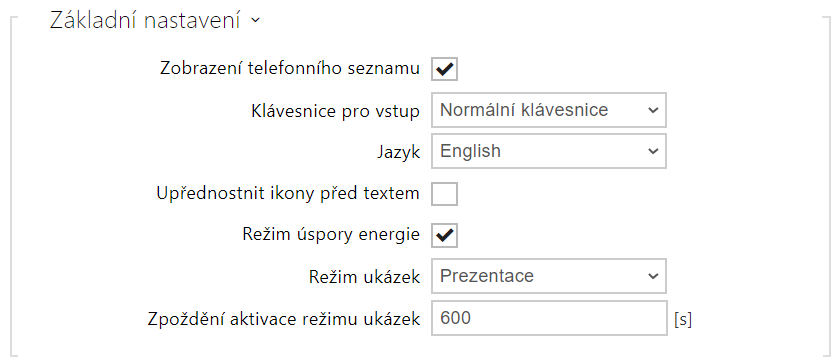
Task: Click the Režim ukázek label
Action: (364, 277)
